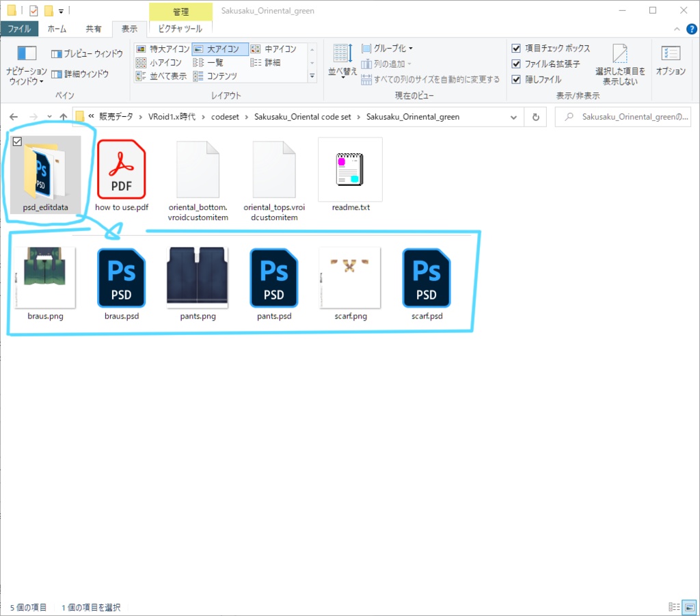Toggle Item check boxes (項目チェックボックス)

pos(551,49)
